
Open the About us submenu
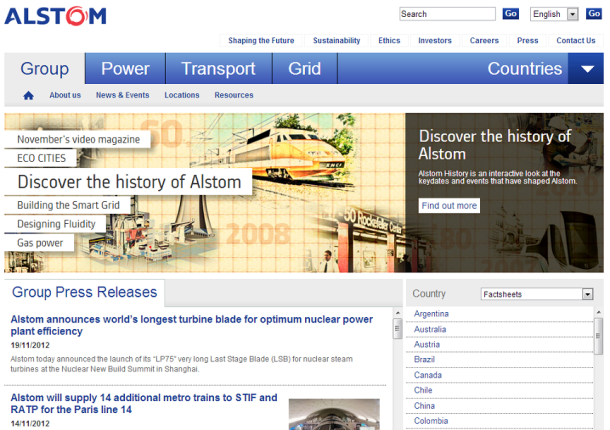point(65,95)
